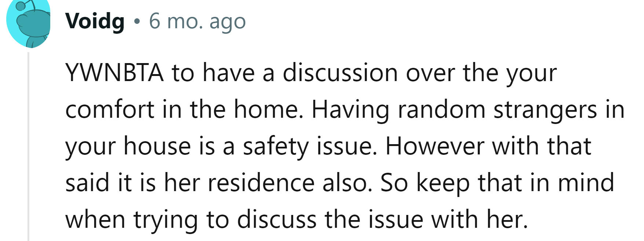Click the word 'safety' in the comment
The width and height of the screenshot is (644, 241).
coord(275,146)
